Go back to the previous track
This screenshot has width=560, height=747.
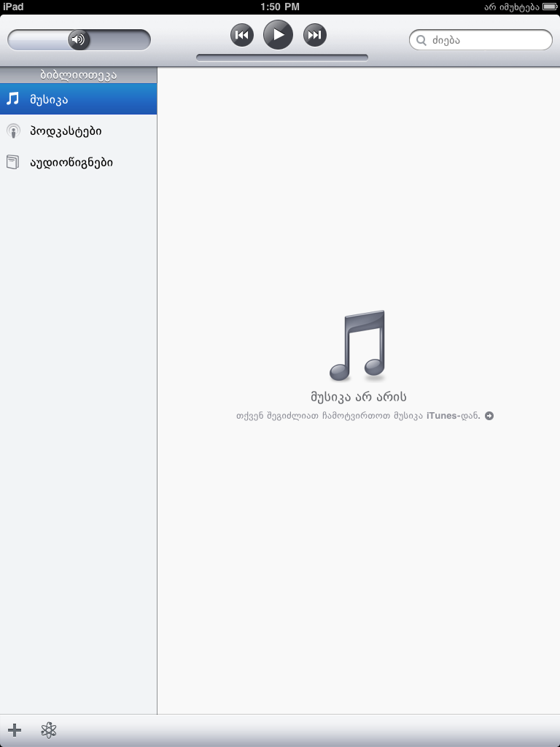pyautogui.click(x=242, y=35)
